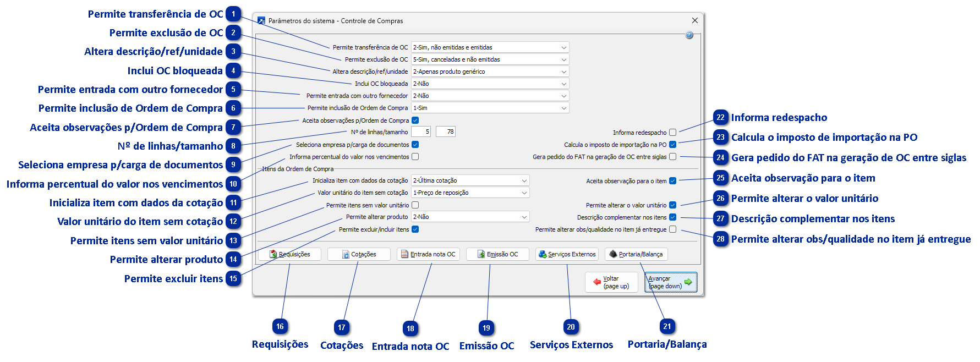This screenshot has height=362, width=980.
Task: Uncheck Calcula o imposto de importação na PO
Action: tap(673, 145)
